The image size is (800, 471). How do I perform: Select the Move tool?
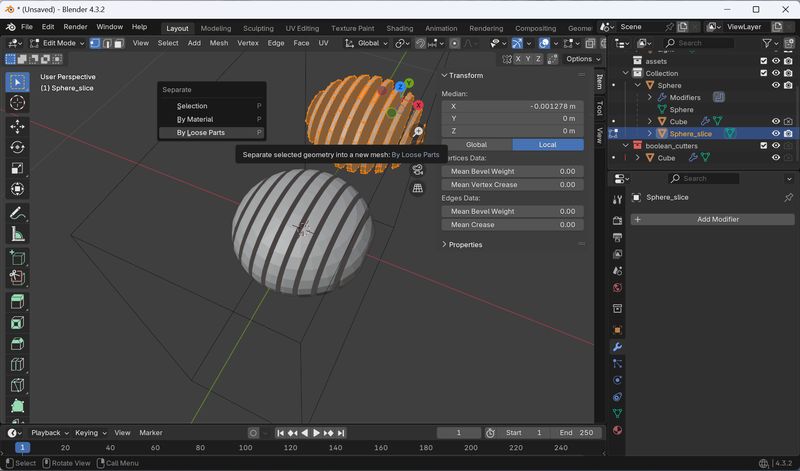pyautogui.click(x=17, y=126)
